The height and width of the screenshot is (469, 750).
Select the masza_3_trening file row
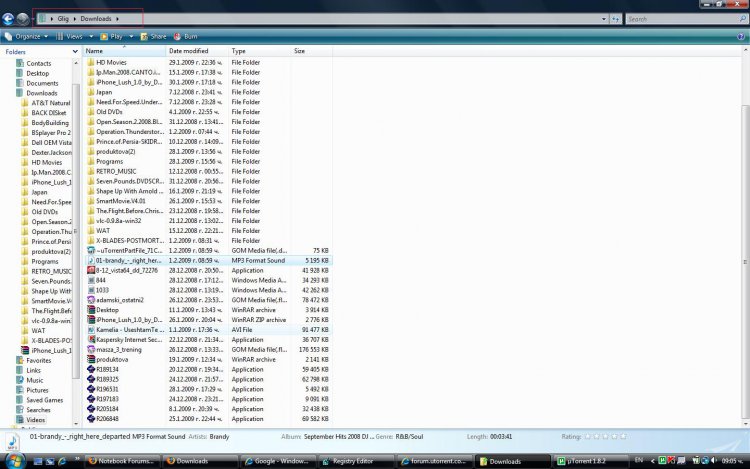tap(209, 349)
